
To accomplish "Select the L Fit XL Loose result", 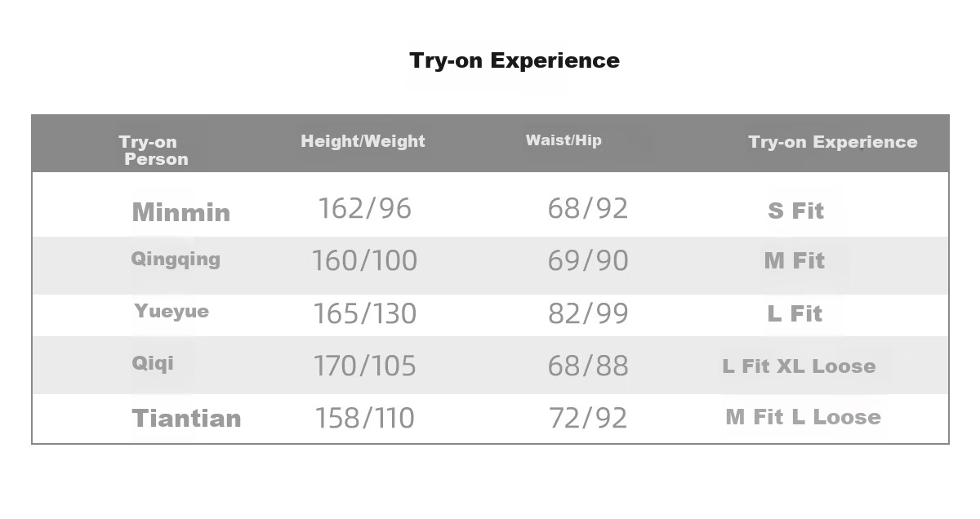I will click(799, 366).
